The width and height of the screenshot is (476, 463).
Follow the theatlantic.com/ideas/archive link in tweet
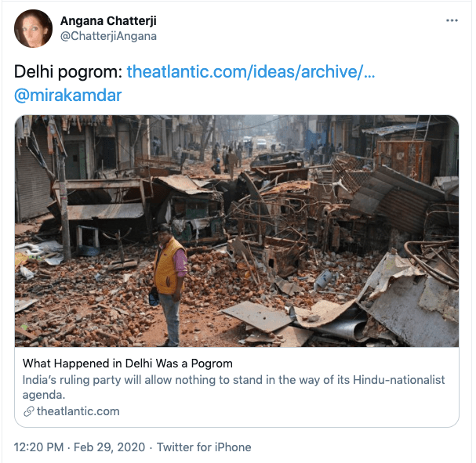pos(249,72)
